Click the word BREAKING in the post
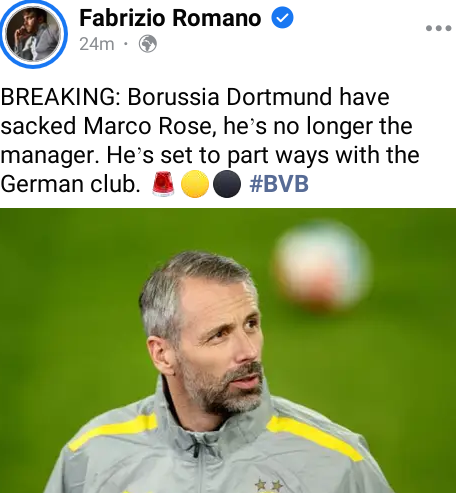Viewport: 456px width, 493px height. click(x=58, y=97)
